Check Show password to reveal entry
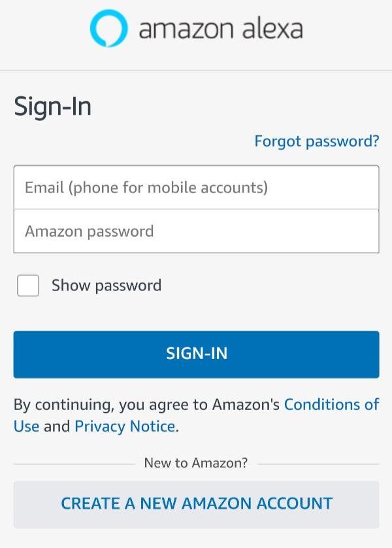Screen dimensions: 392x548 click(27, 285)
